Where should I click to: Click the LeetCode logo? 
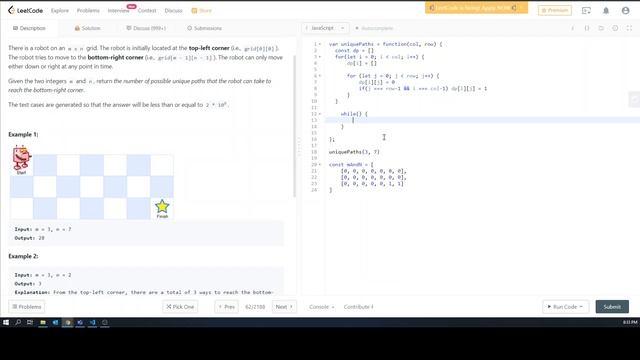pyautogui.click(x=25, y=11)
